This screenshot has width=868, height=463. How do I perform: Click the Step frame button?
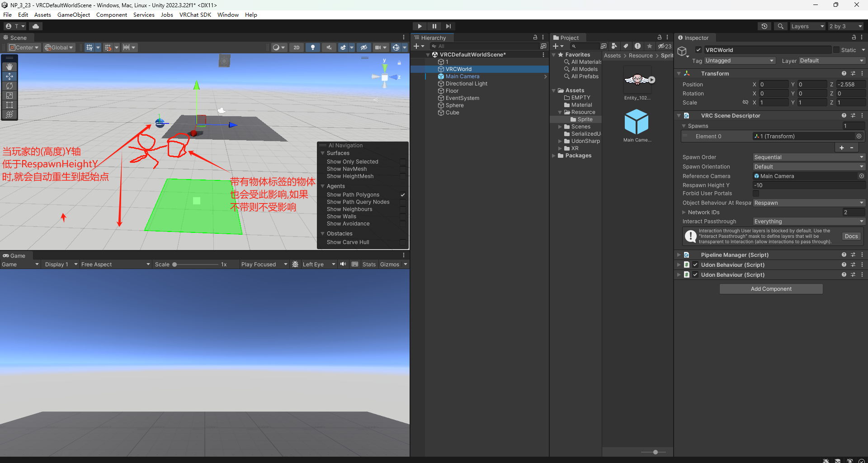click(x=448, y=26)
